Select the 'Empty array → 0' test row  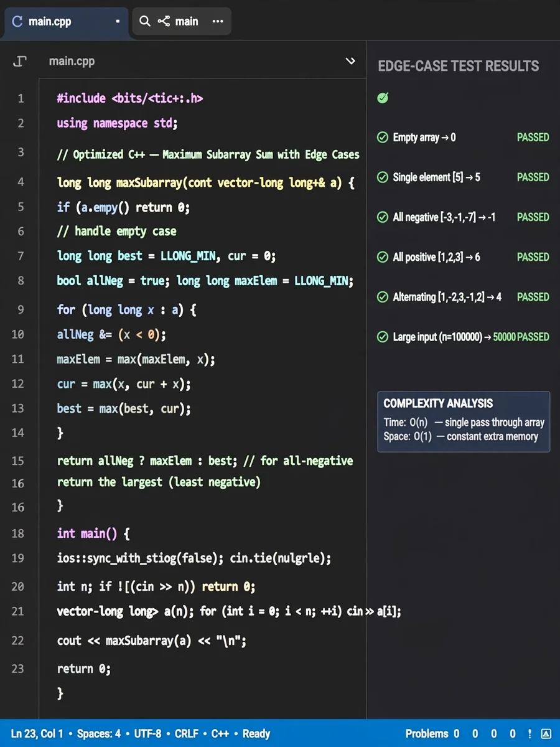point(463,137)
